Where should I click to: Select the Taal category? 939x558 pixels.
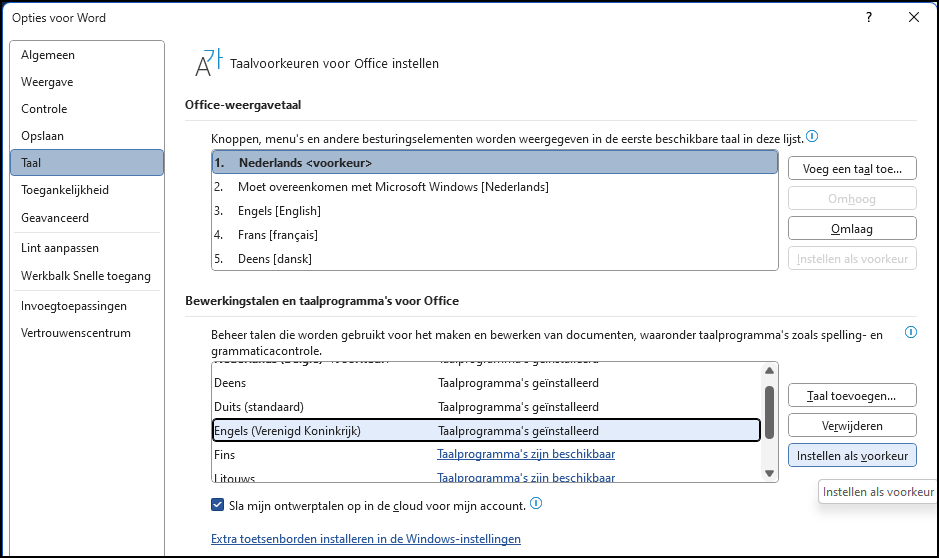(x=87, y=163)
